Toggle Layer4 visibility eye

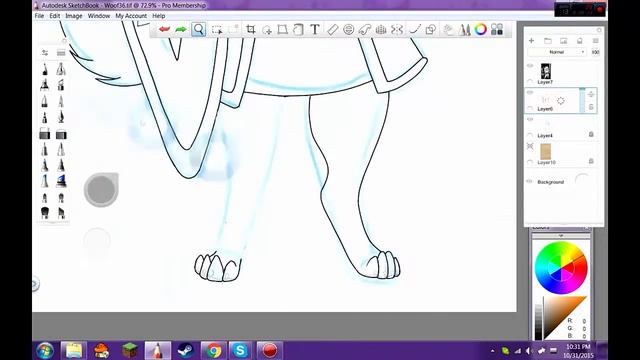(530, 120)
